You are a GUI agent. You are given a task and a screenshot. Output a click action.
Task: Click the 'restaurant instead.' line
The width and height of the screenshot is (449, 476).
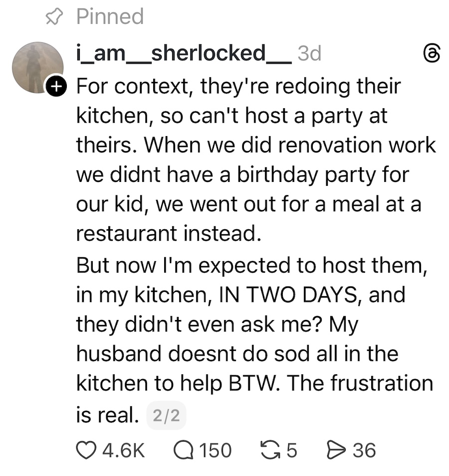click(169, 234)
